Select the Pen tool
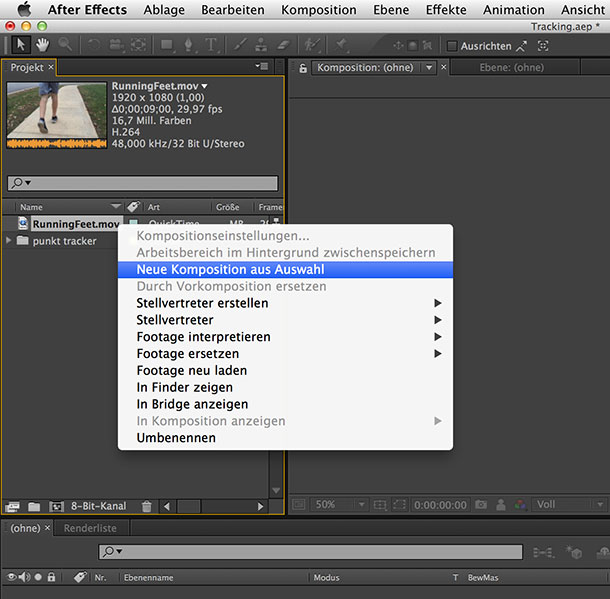This screenshot has height=599, width=610. click(x=189, y=45)
